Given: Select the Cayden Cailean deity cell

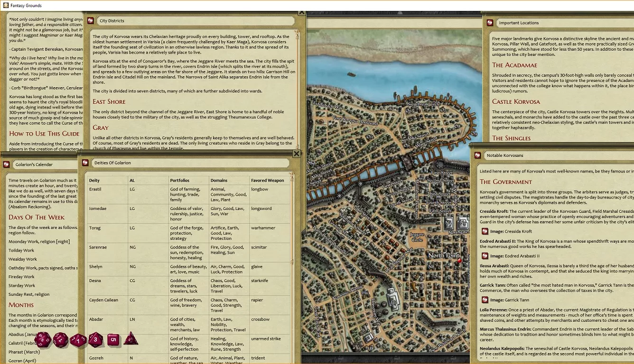Looking at the screenshot, I should (107, 305).
